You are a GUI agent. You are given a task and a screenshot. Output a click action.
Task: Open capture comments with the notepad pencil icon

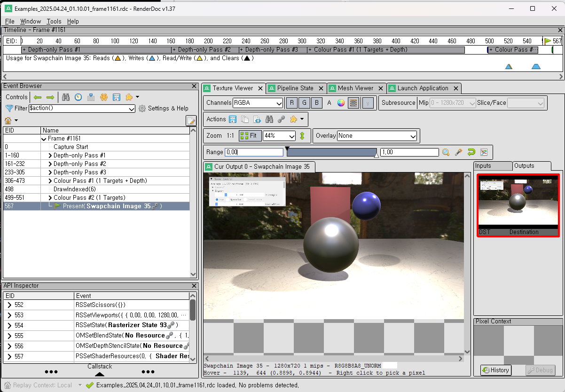[x=191, y=121]
